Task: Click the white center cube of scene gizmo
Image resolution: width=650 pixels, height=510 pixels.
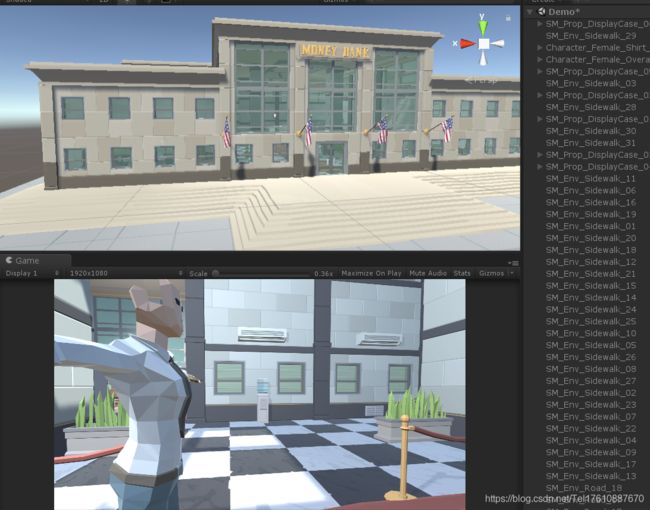Action: (x=484, y=44)
